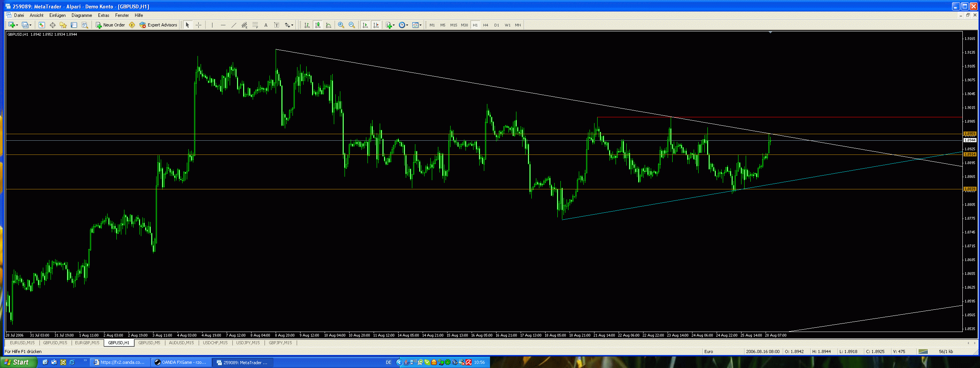Select the Text label tool (A)
The height and width of the screenshot is (368, 980).
tap(266, 25)
